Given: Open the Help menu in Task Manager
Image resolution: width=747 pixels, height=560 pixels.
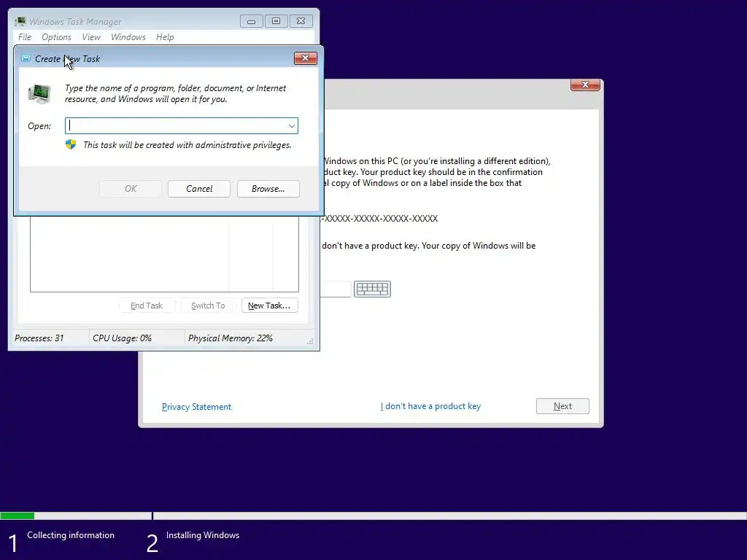Looking at the screenshot, I should [165, 37].
